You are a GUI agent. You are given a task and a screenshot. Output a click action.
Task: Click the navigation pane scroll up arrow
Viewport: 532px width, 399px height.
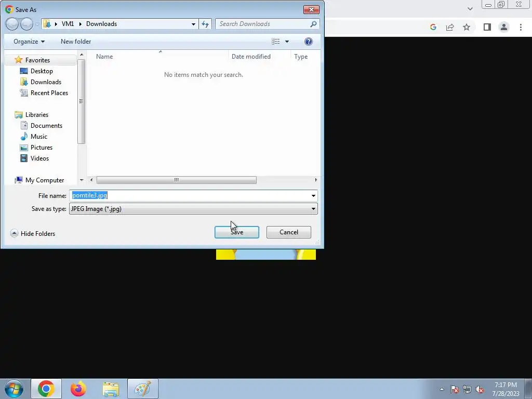[x=82, y=54]
